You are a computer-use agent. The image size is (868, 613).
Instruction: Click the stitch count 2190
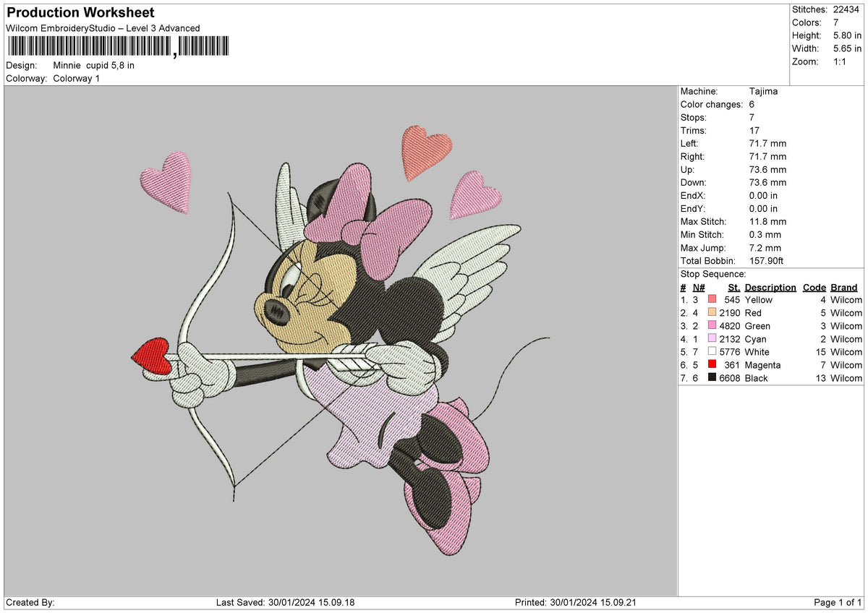(730, 313)
